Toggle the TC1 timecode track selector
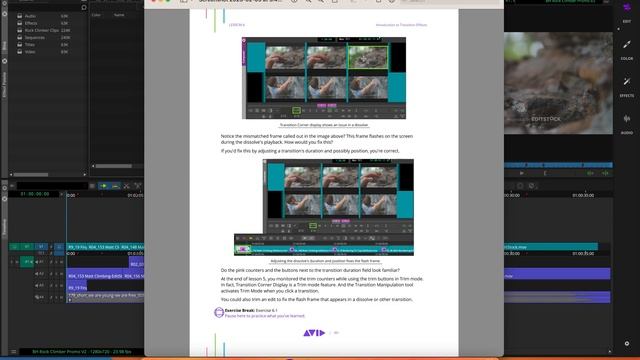Image resolution: width=640 pixels, height=360 pixels. 41,253
